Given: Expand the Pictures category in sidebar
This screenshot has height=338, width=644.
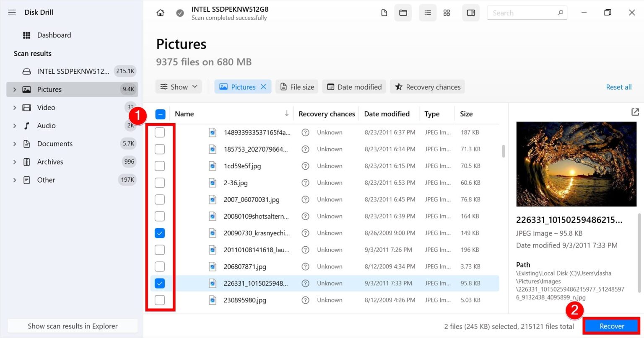Looking at the screenshot, I should pos(14,89).
